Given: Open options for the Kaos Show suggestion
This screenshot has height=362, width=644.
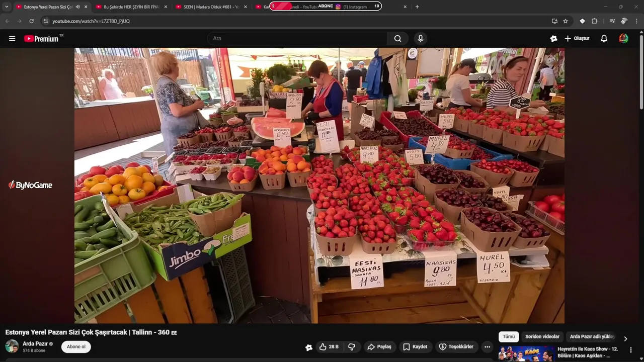Looking at the screenshot, I should pyautogui.click(x=631, y=350).
